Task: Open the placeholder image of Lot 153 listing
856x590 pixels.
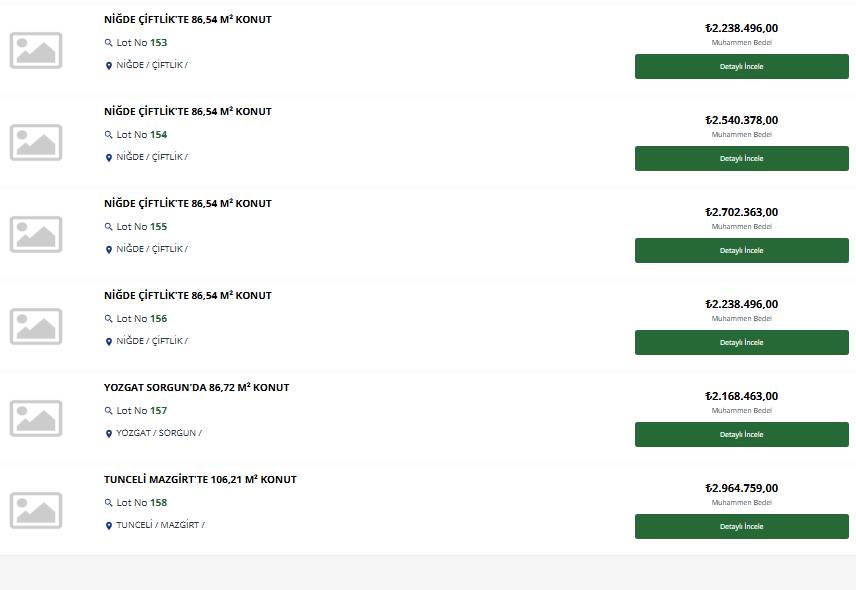Action: tap(36, 50)
